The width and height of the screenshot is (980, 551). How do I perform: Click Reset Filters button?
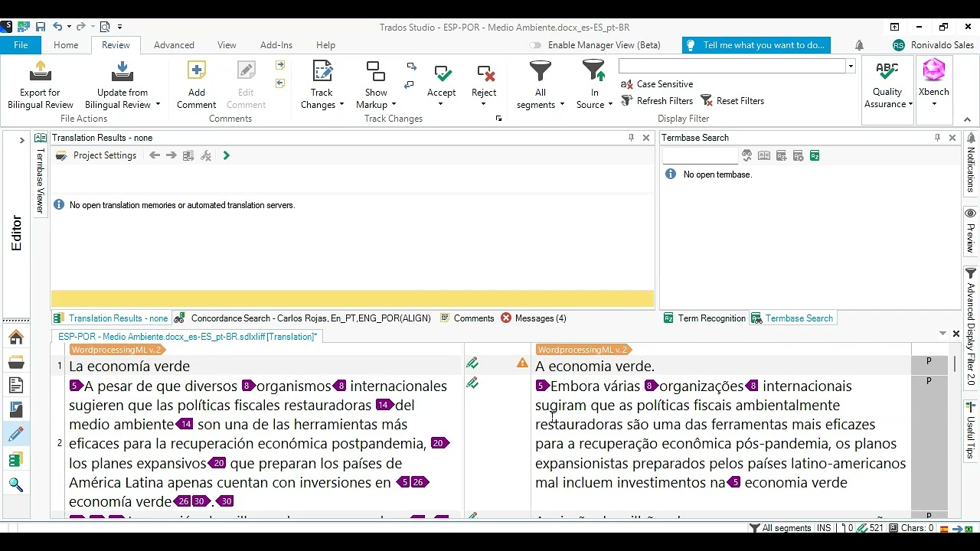733,101
